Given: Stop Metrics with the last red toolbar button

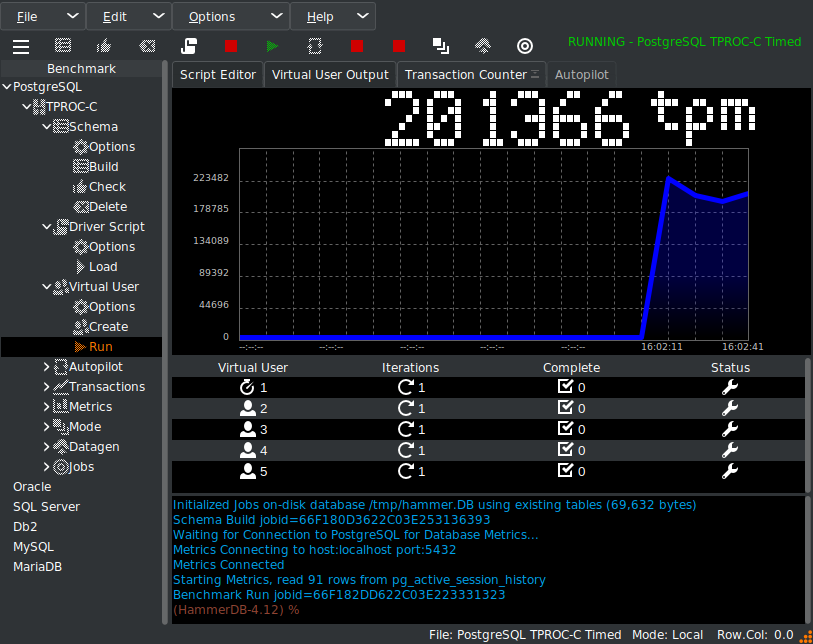Looking at the screenshot, I should pos(399,46).
